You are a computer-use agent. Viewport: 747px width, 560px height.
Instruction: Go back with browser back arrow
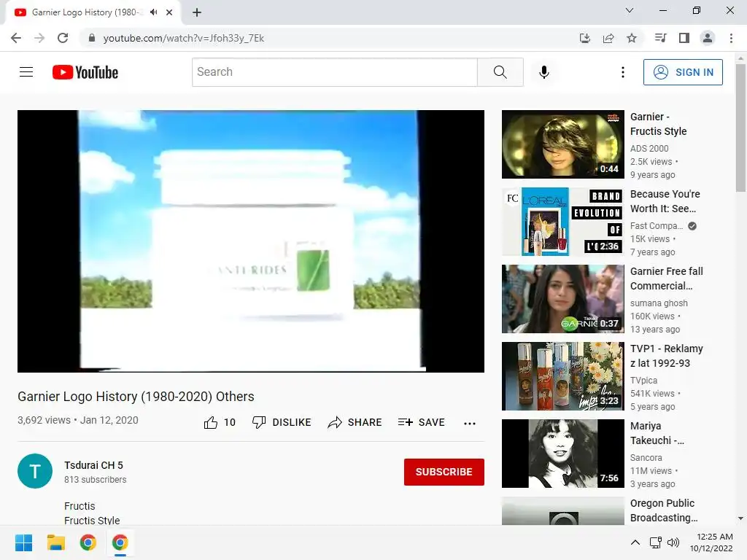pyautogui.click(x=16, y=38)
